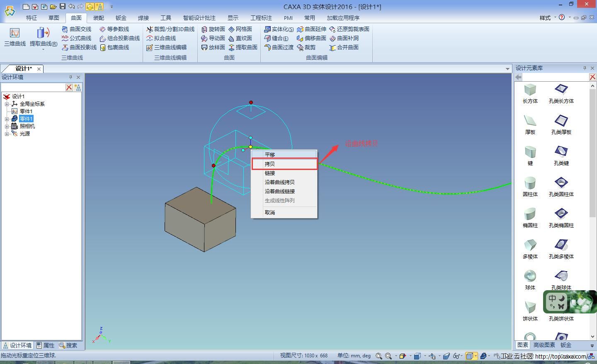Image resolution: width=597 pixels, height=364 pixels.
Task: Select the 放样面 loft surface tool
Action: point(213,47)
